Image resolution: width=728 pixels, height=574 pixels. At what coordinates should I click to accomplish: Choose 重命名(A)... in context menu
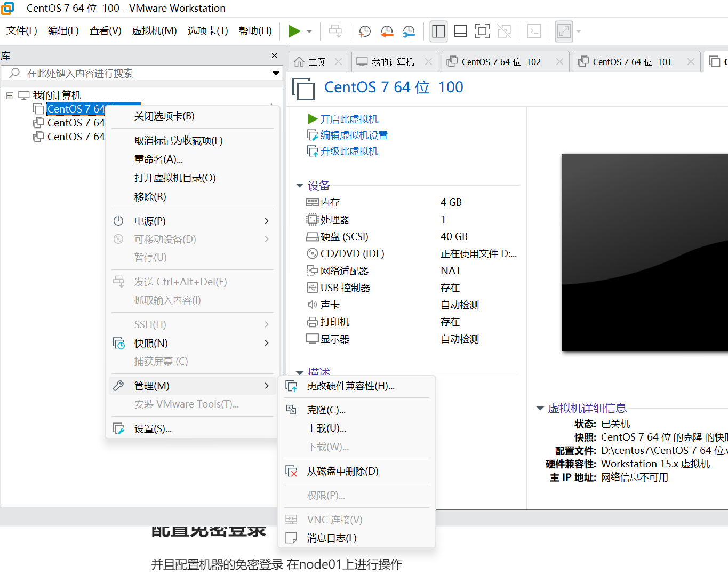click(x=193, y=160)
